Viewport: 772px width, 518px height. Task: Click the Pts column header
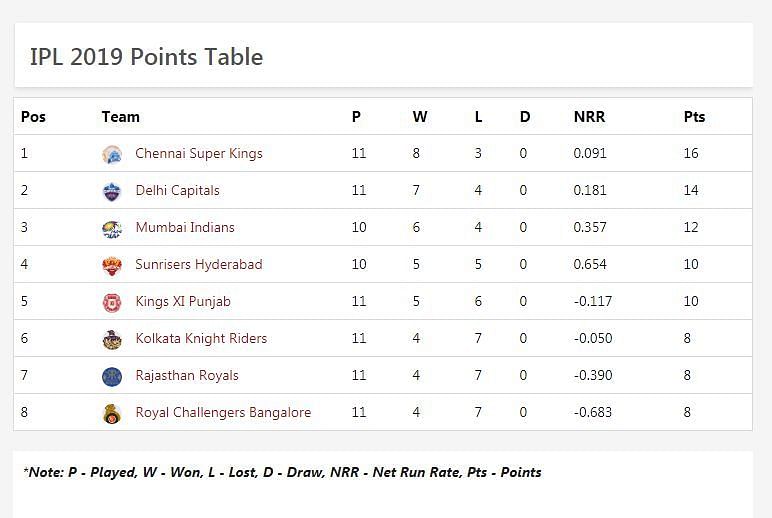point(694,116)
